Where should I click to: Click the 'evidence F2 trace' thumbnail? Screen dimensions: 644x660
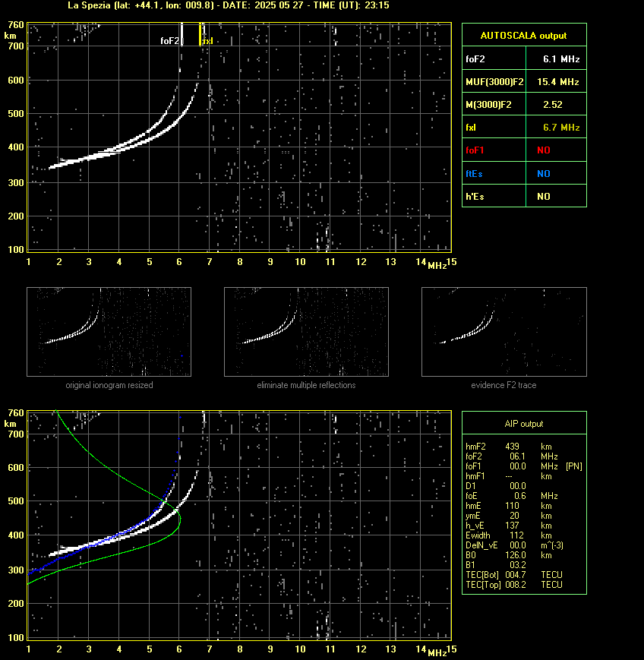coord(504,332)
